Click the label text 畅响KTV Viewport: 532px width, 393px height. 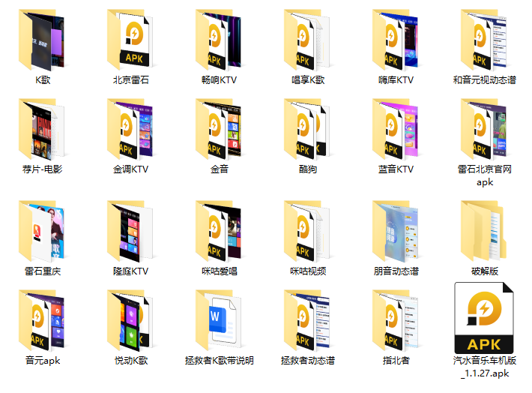[220, 80]
